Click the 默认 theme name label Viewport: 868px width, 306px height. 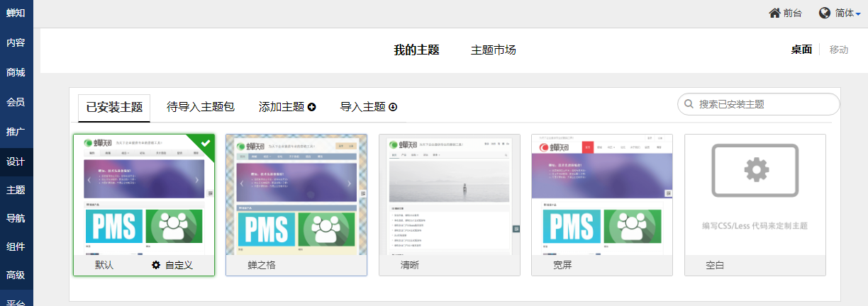click(104, 265)
